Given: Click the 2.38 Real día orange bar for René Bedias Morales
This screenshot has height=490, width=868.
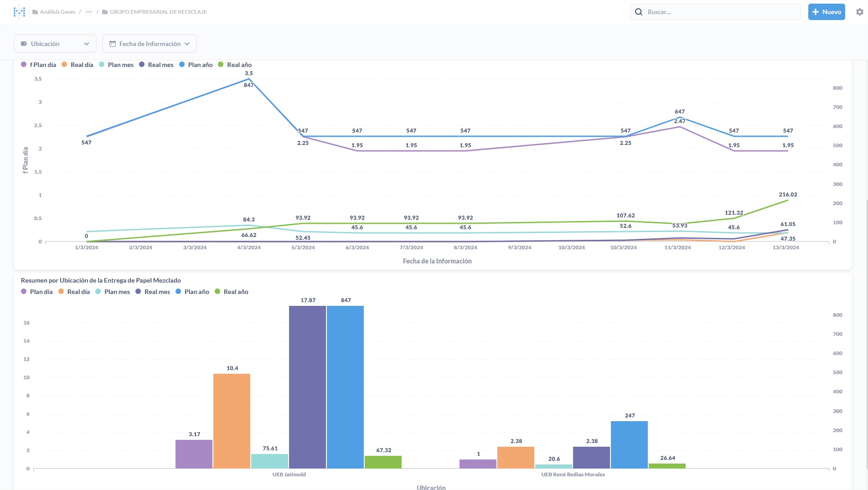Looking at the screenshot, I should click(516, 458).
